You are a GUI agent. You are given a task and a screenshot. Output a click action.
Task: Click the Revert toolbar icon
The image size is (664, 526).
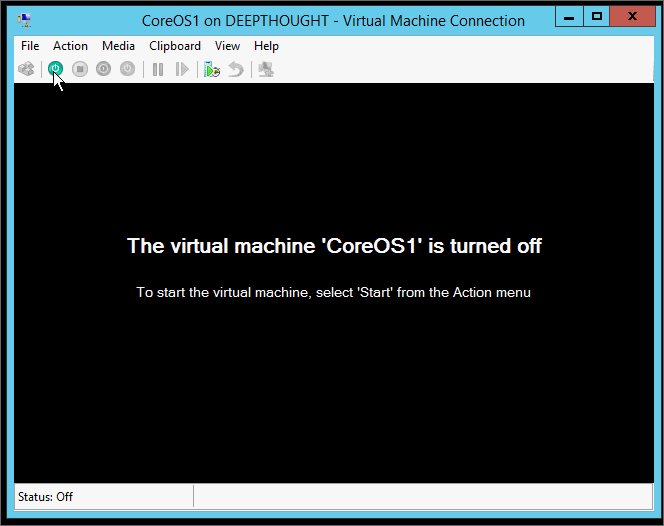pyautogui.click(x=235, y=69)
